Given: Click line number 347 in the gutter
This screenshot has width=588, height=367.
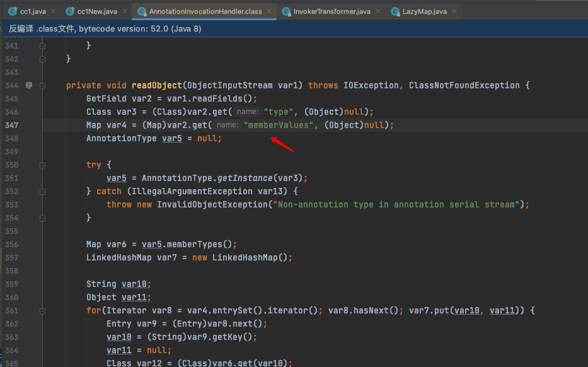Looking at the screenshot, I should 11,125.
